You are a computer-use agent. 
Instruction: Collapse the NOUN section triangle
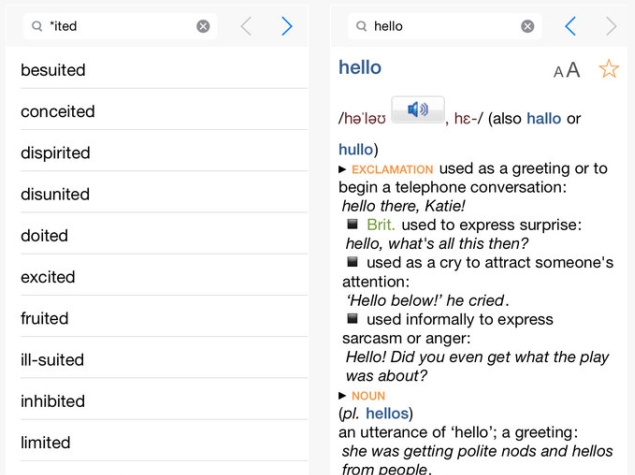(x=342, y=395)
